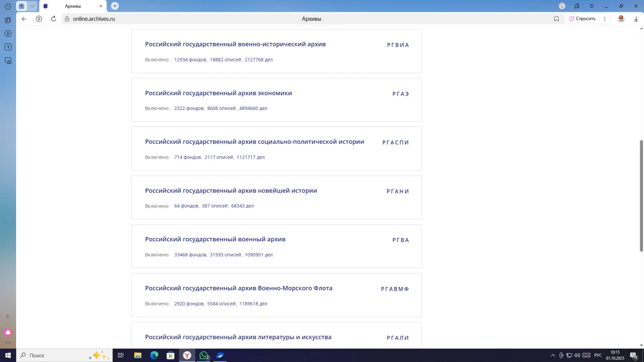Open Российский государственный архив экономики link
The height and width of the screenshot is (362, 644).
point(218,93)
